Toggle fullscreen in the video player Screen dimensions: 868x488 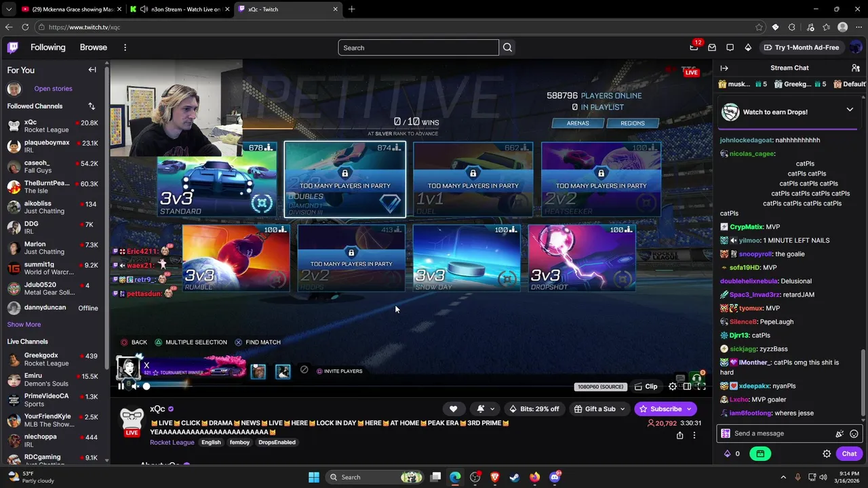701,386
